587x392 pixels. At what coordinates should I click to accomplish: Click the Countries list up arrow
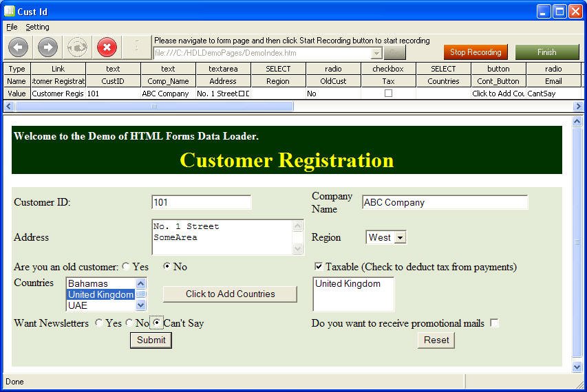pos(141,283)
